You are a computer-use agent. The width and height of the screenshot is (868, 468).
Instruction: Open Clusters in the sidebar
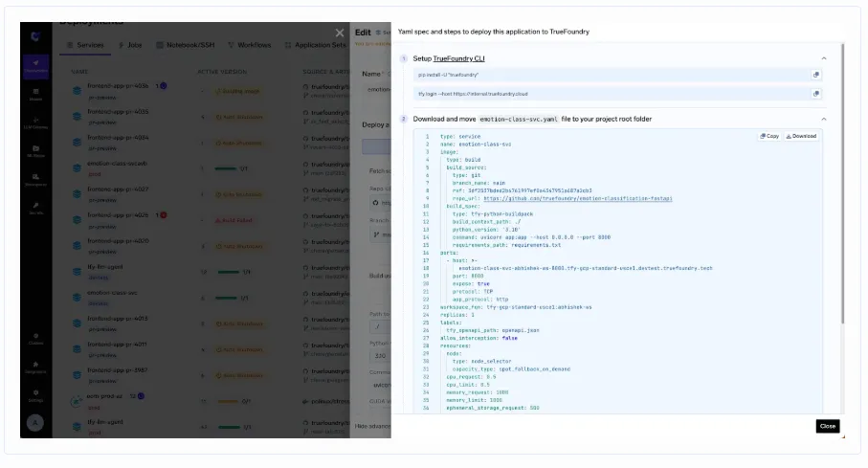click(35, 339)
